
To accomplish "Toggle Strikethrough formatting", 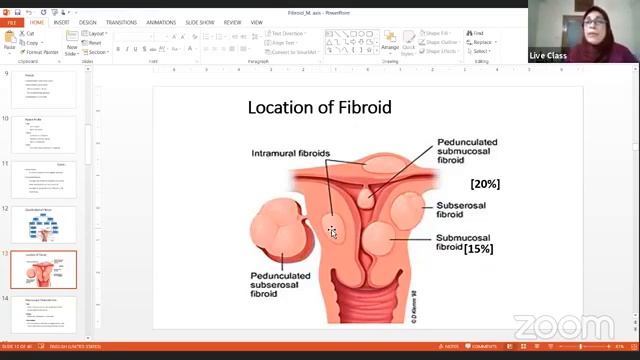I will click(x=153, y=49).
